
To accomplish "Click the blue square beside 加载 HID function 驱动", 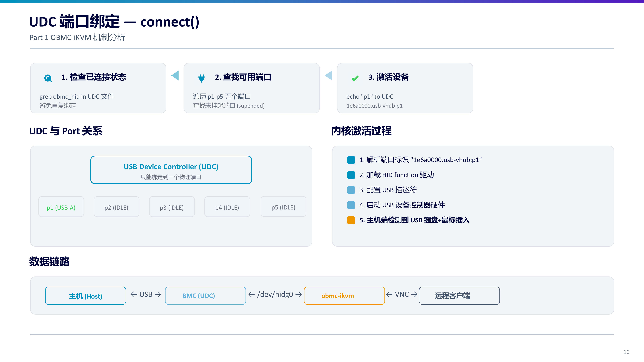I will [351, 175].
